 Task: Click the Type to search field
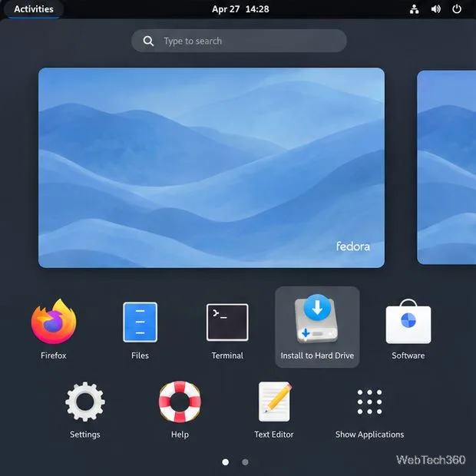pyautogui.click(x=239, y=41)
